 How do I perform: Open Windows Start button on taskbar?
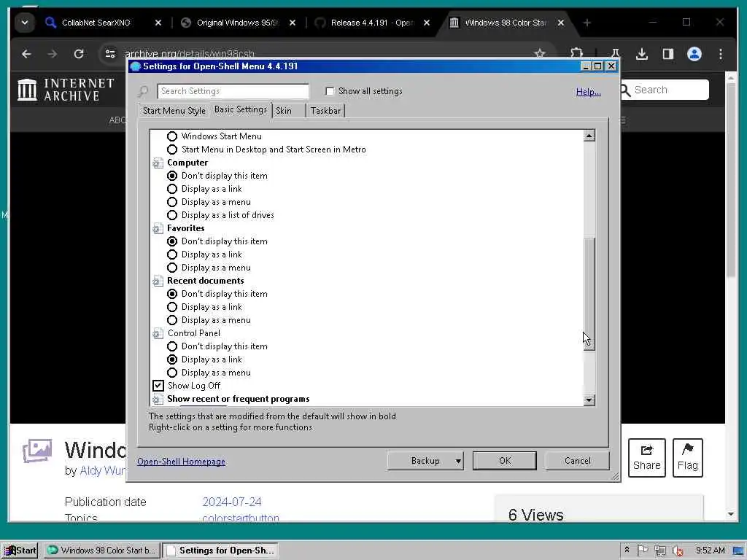(x=20, y=550)
